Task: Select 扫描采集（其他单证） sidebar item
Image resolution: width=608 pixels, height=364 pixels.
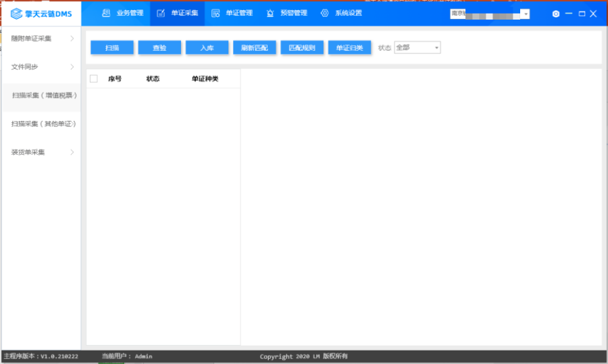Action: pyautogui.click(x=41, y=124)
